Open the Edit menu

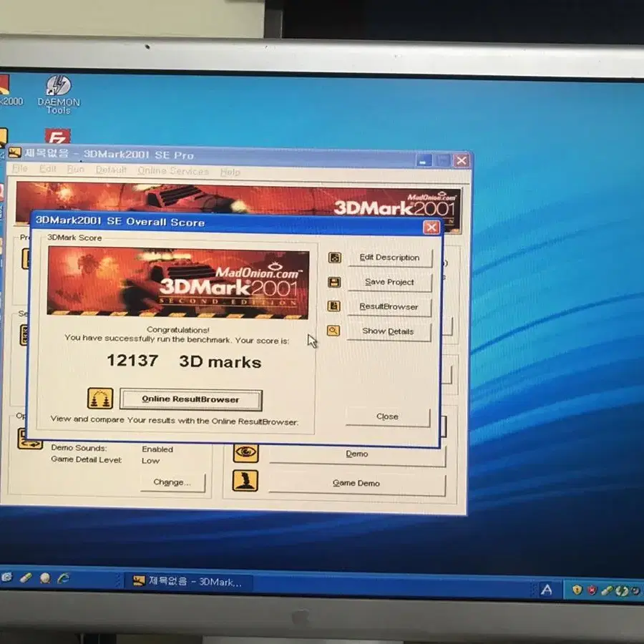[x=48, y=169]
